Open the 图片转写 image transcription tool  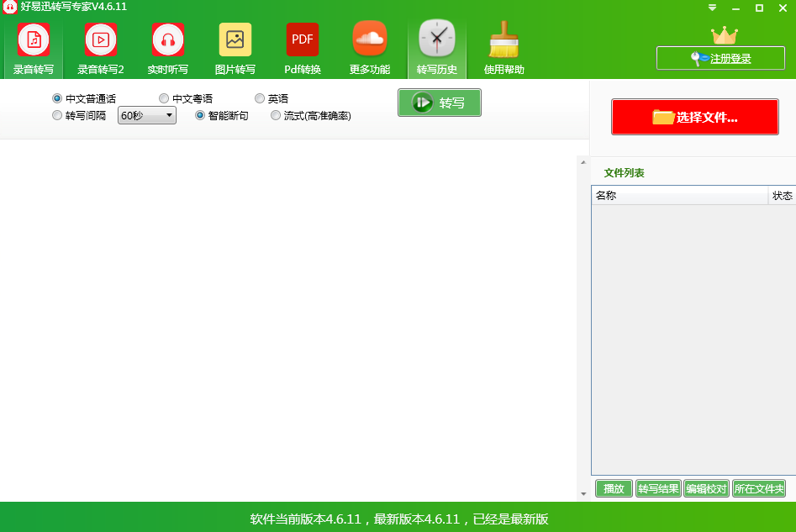(x=235, y=46)
